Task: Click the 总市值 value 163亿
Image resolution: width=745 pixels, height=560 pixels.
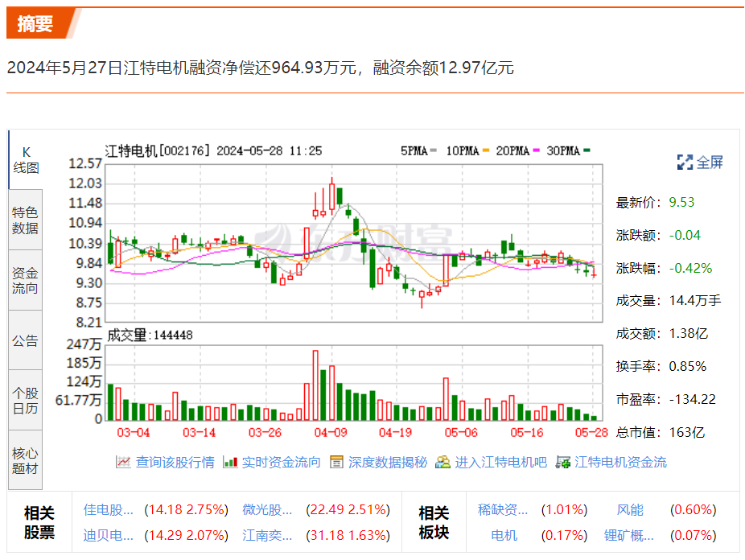Action: [x=687, y=432]
